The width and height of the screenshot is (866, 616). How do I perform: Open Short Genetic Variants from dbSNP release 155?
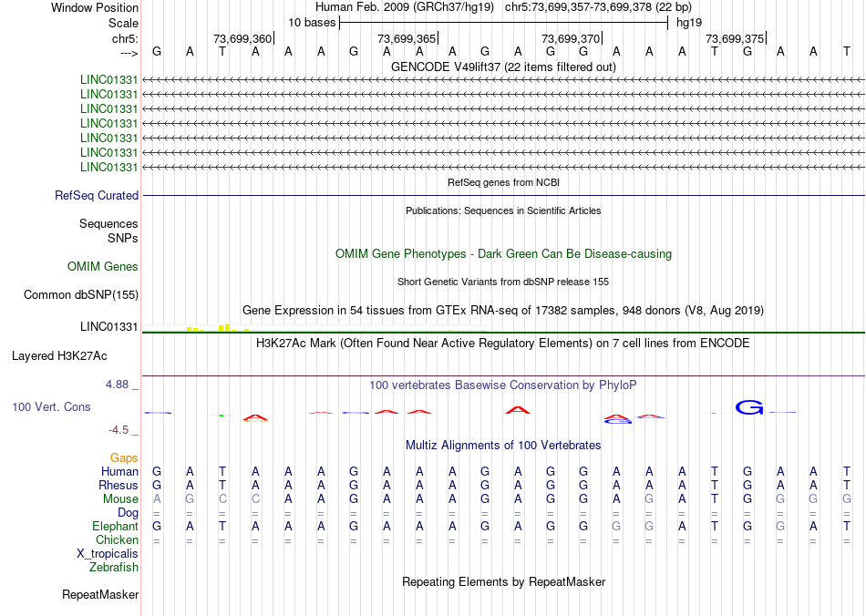tap(503, 282)
